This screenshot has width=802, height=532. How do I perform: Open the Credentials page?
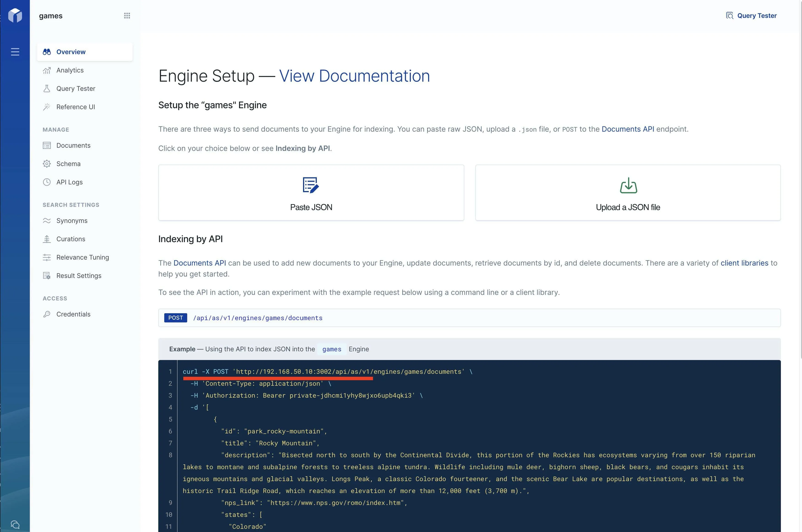pos(73,315)
